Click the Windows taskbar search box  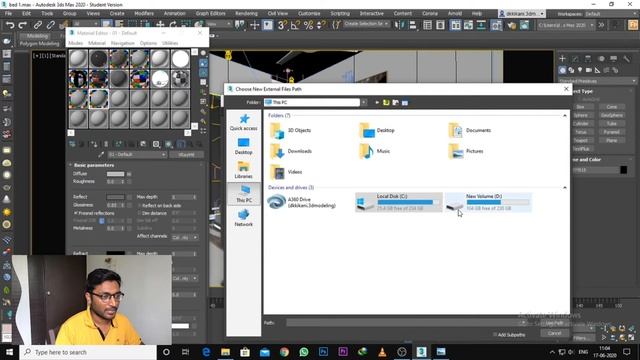[x=88, y=352]
